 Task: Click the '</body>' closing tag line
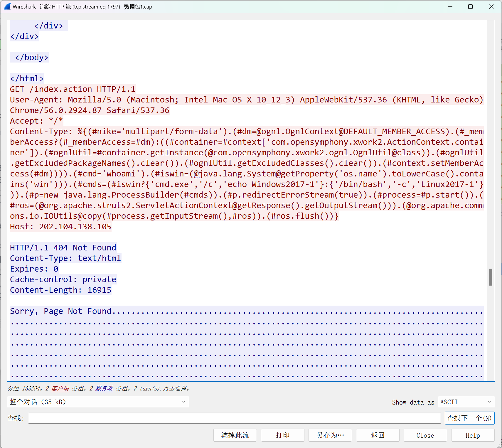click(x=32, y=58)
